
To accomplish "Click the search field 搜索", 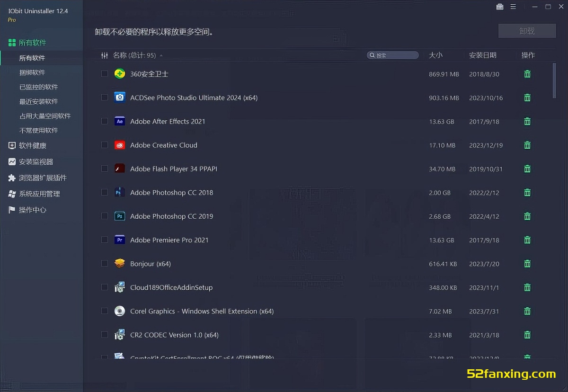I will 393,55.
